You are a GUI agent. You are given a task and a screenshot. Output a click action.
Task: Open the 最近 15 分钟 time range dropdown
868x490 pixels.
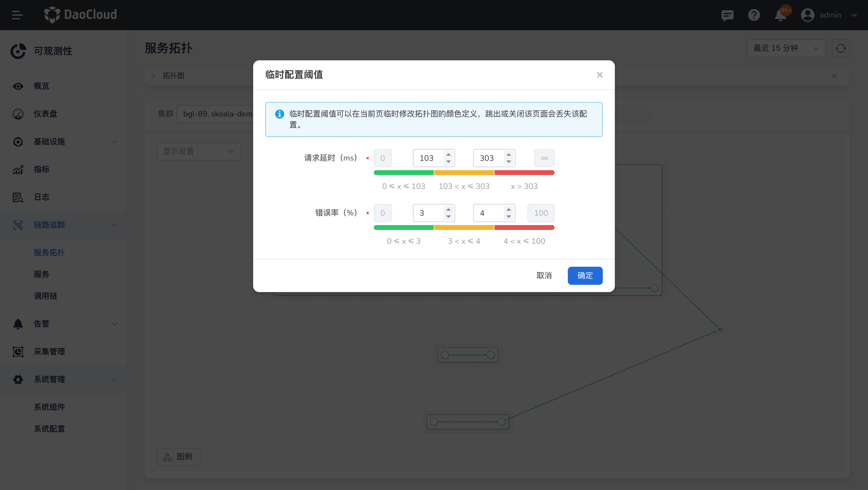(x=786, y=48)
